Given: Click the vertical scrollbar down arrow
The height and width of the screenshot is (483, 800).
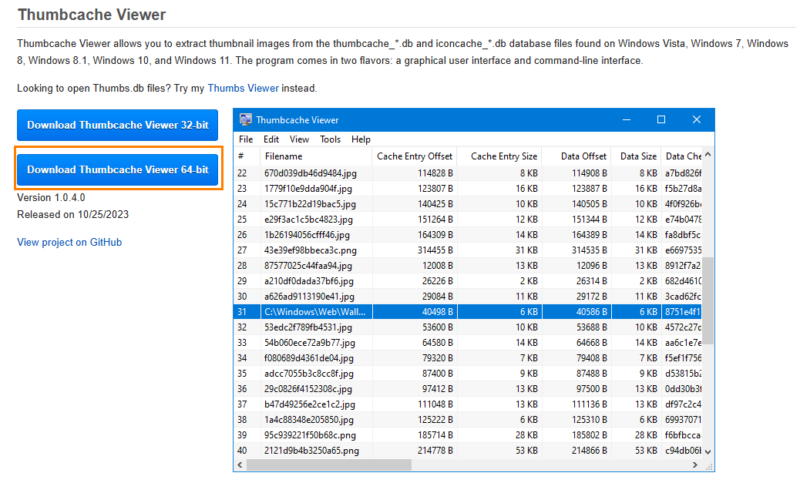Looking at the screenshot, I should click(x=708, y=451).
